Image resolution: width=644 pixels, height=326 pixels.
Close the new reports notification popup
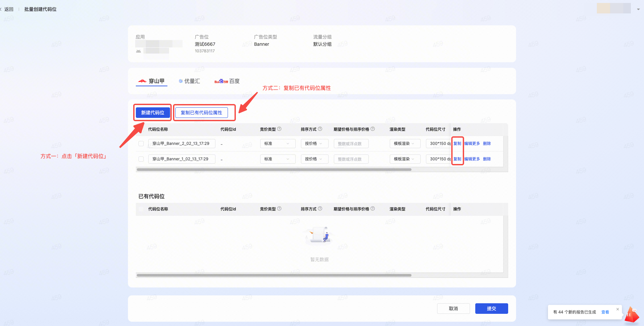[x=618, y=309]
